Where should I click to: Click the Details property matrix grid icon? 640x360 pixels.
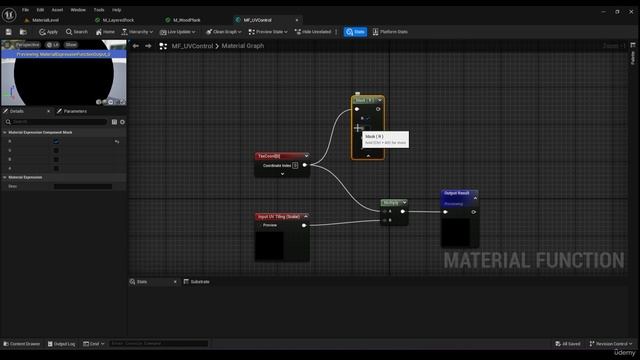(x=114, y=122)
